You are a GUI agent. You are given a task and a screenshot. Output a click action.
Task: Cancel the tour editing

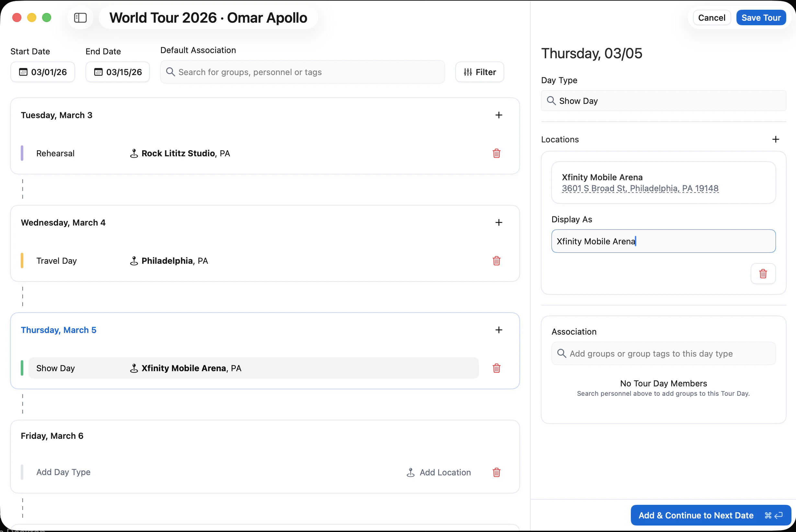[x=711, y=18]
